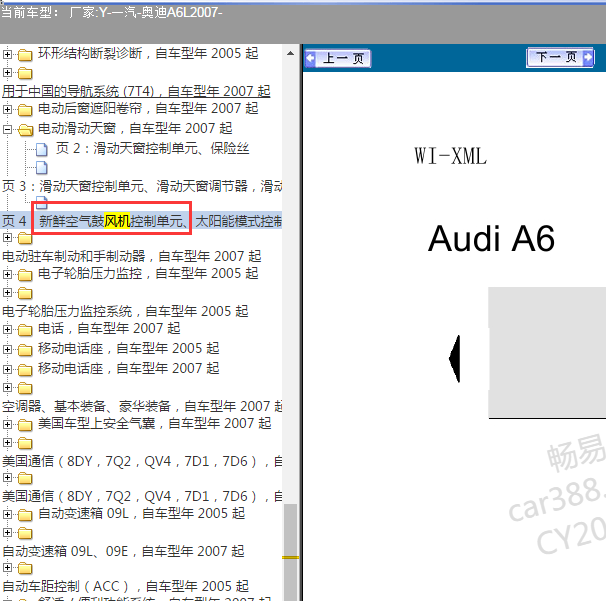
Task: Click folder icon of 电动后窗遮阳卷帘
Action: click(x=25, y=110)
